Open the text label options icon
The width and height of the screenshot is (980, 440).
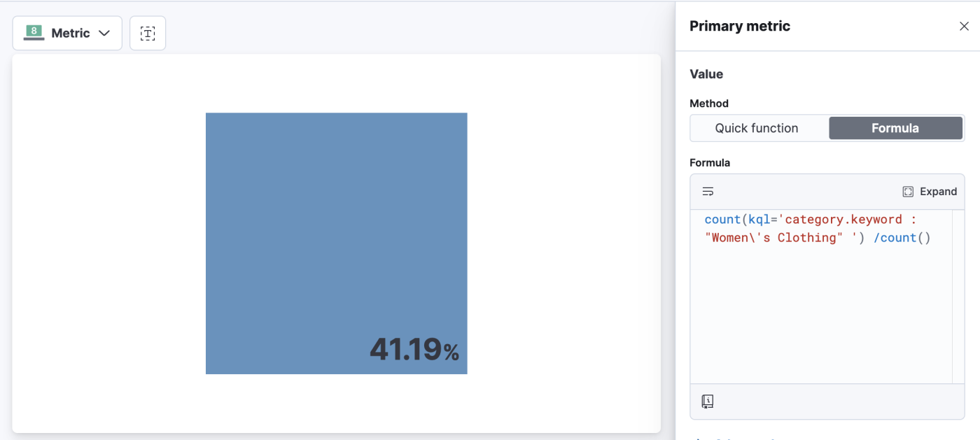[x=148, y=34]
